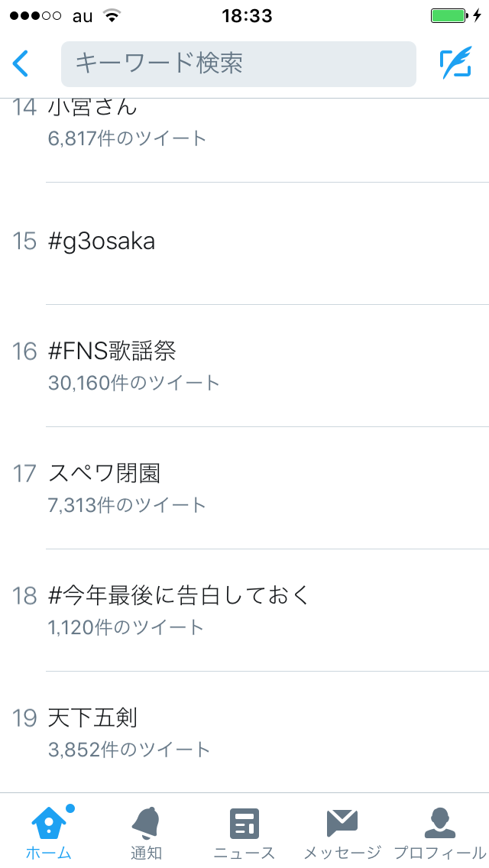Open the notifications bell icon
The image size is (489, 868).
pyautogui.click(x=146, y=823)
